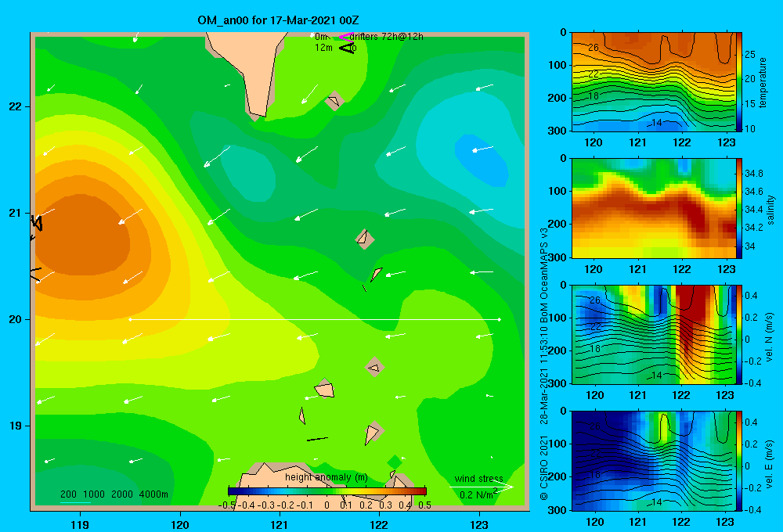Open the temperature depth section panel

[x=653, y=82]
